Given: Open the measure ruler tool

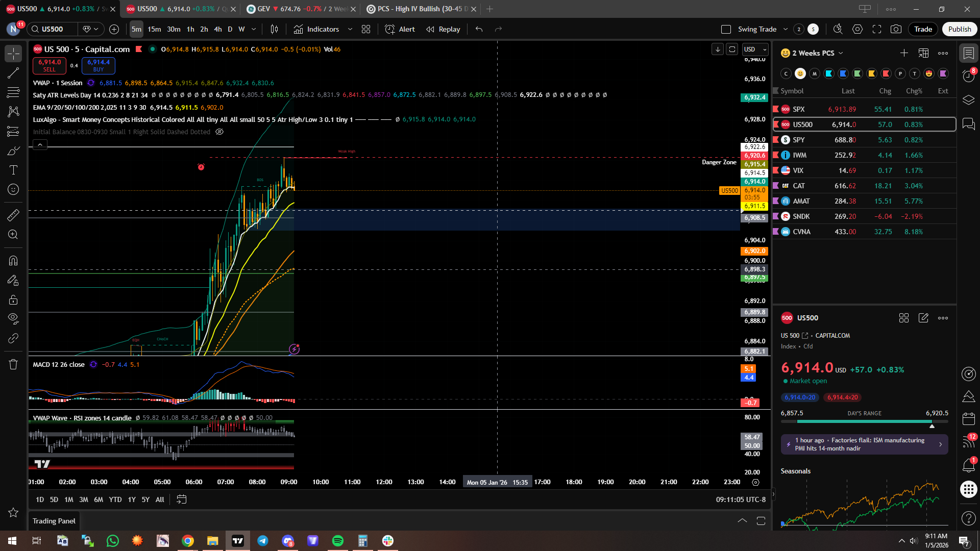Looking at the screenshot, I should click(x=13, y=215).
